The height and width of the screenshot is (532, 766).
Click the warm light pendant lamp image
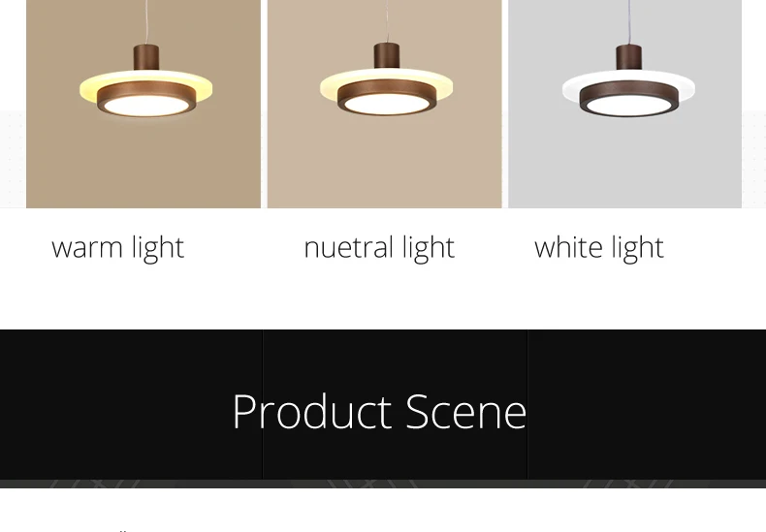click(144, 104)
